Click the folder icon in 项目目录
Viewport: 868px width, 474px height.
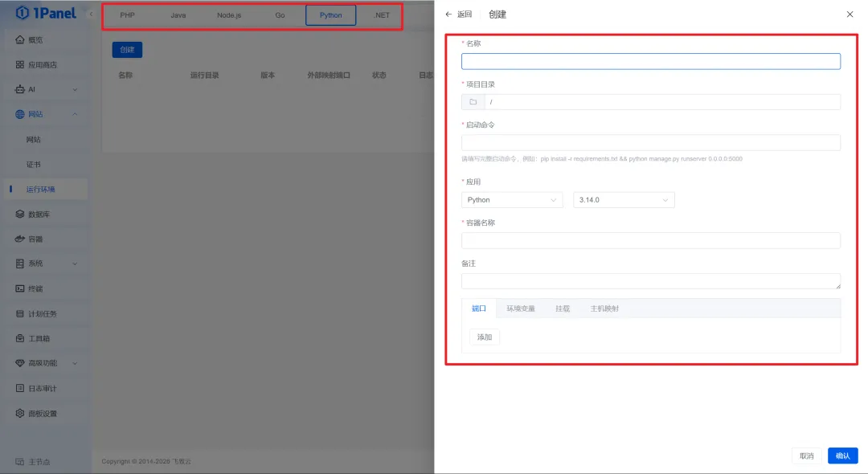tap(473, 102)
